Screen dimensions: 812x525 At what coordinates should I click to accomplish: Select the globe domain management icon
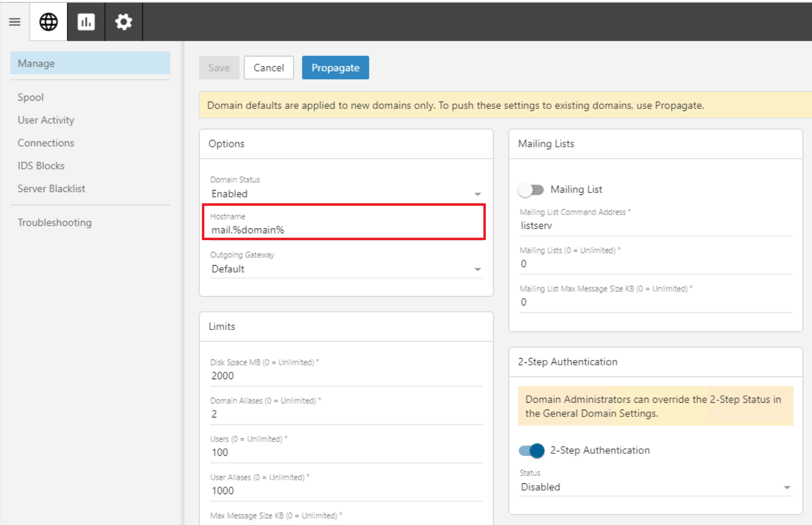click(x=49, y=22)
